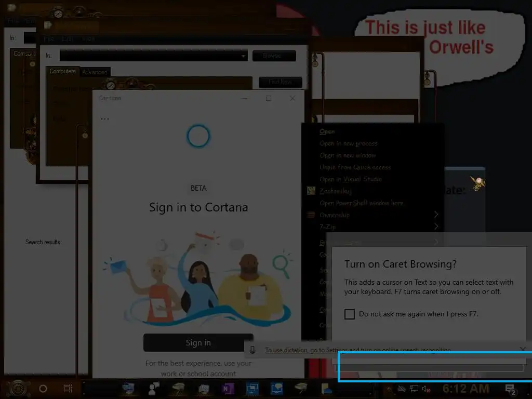This screenshot has width=532, height=399.
Task: Open the Cortana three-dot menu
Action: (105, 119)
